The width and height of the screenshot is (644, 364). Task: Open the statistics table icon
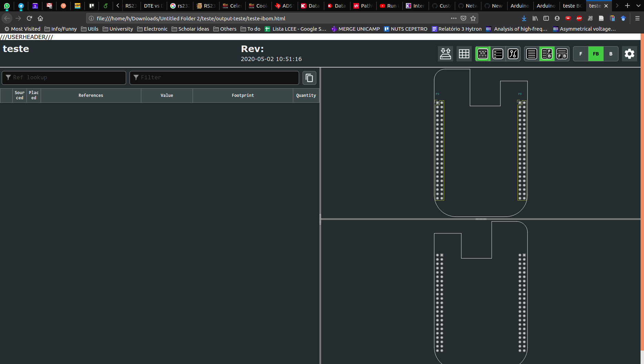[x=464, y=54]
